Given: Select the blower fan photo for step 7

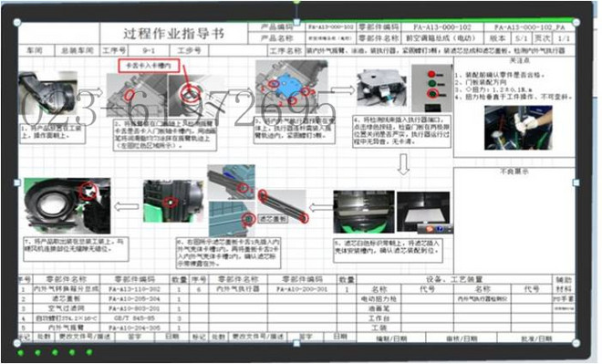Looking at the screenshot, I should [67, 206].
